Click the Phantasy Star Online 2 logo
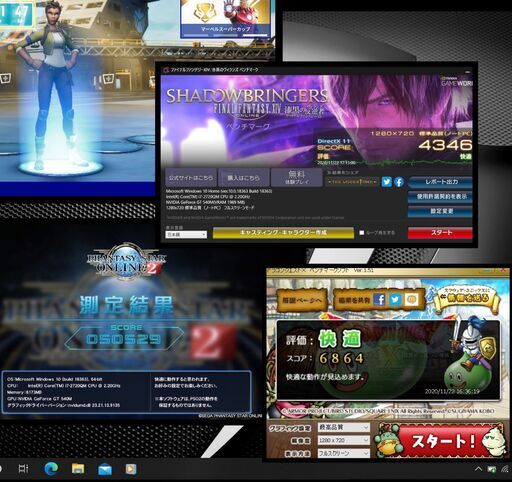This screenshot has width=512, height=482. [x=126, y=261]
